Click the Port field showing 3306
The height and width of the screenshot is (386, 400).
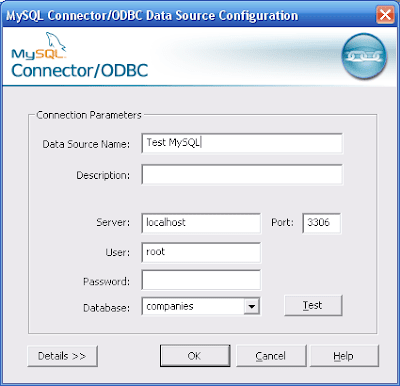click(322, 223)
